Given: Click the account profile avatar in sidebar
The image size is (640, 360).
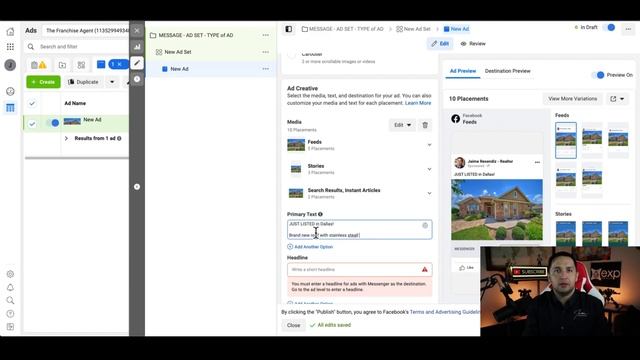Looking at the screenshot, I should pos(10,65).
